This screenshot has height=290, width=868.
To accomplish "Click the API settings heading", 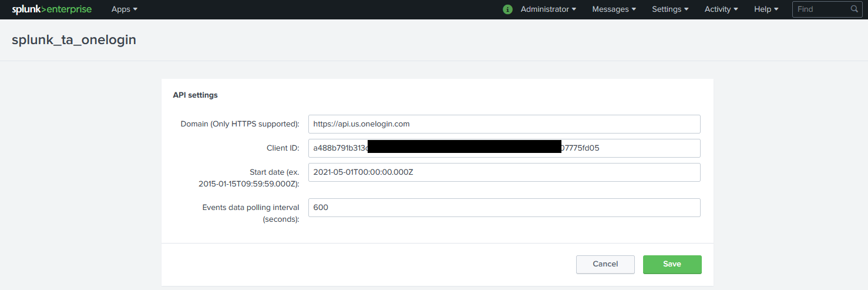I will (x=195, y=95).
